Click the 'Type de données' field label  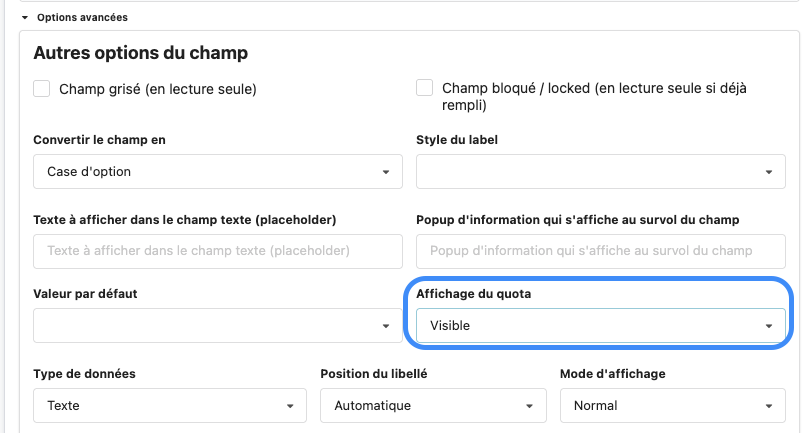[85, 374]
